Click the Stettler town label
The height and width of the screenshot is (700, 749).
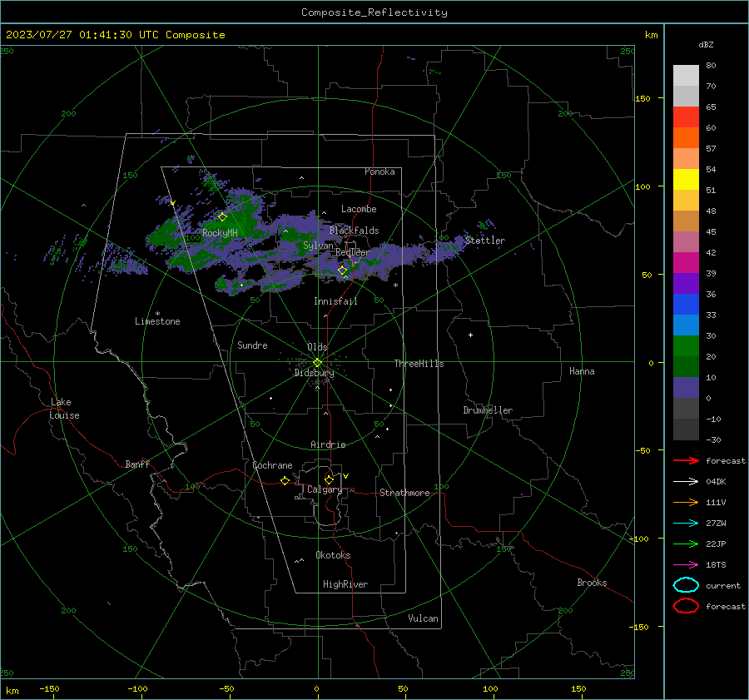coord(485,241)
